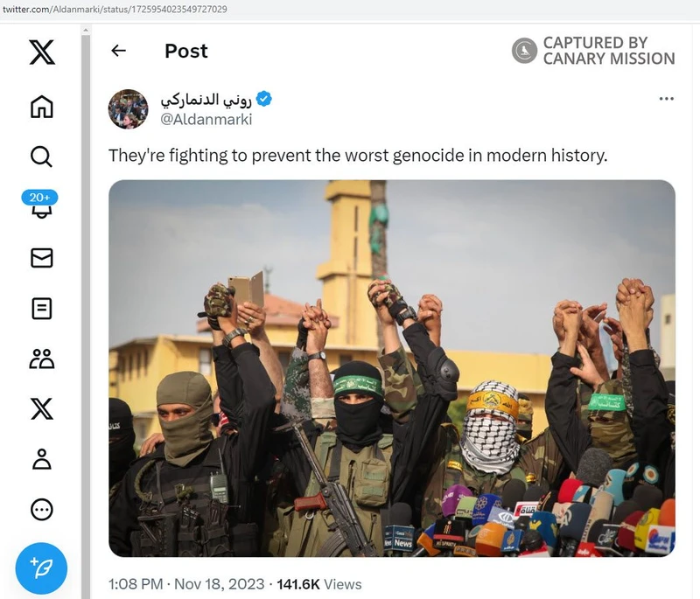Image resolution: width=700 pixels, height=599 pixels.
Task: Click the twitter.com URL address bar
Action: click(262, 10)
